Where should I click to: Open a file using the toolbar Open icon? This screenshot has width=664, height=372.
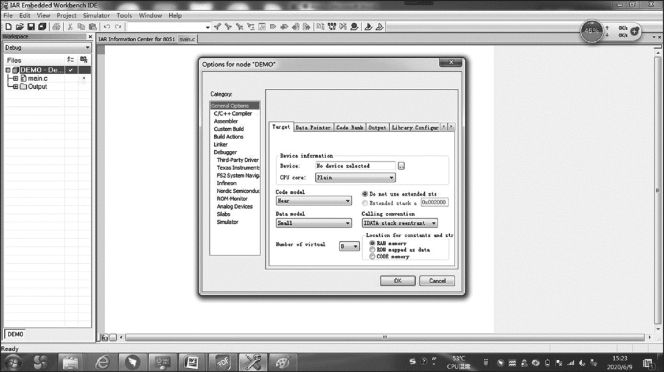(19, 27)
